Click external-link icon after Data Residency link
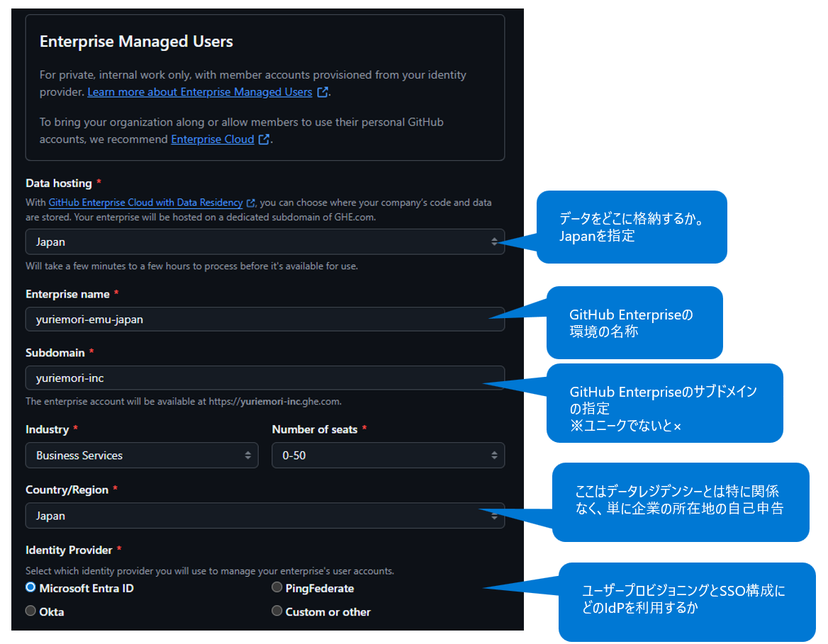 (251, 203)
